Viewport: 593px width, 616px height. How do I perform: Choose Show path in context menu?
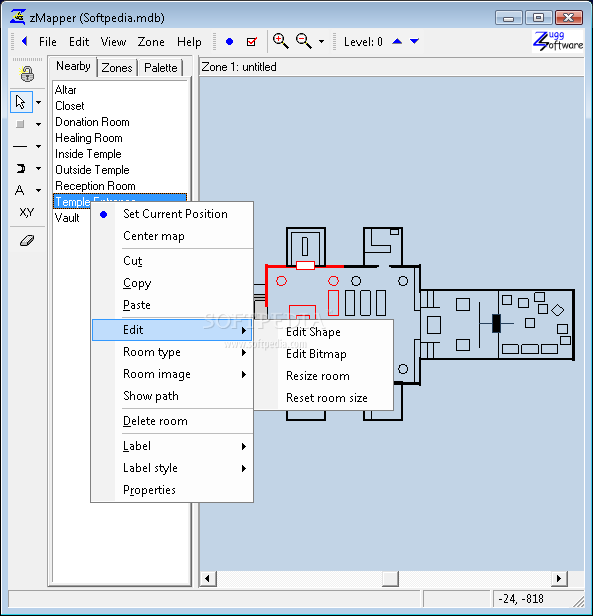coord(172,396)
